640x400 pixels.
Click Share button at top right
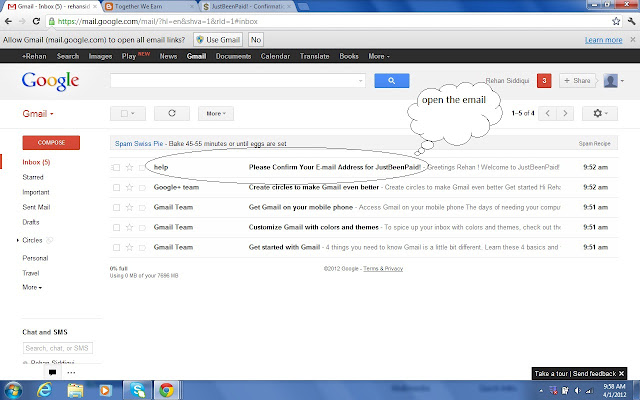[577, 81]
